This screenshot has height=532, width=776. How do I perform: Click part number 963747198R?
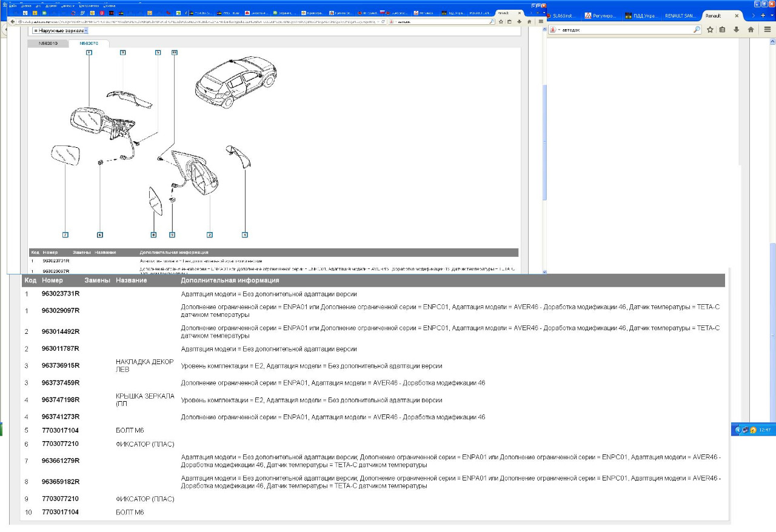click(61, 400)
